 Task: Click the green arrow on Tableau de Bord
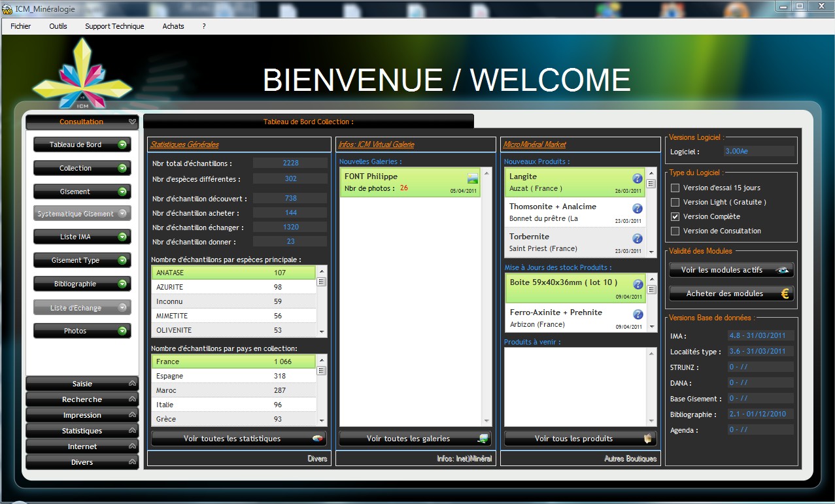[x=122, y=144]
